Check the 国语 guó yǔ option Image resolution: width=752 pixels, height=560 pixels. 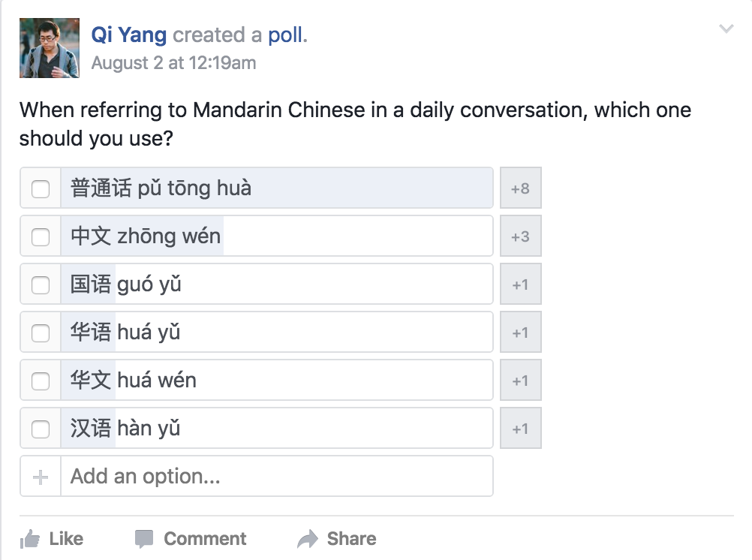tap(41, 285)
